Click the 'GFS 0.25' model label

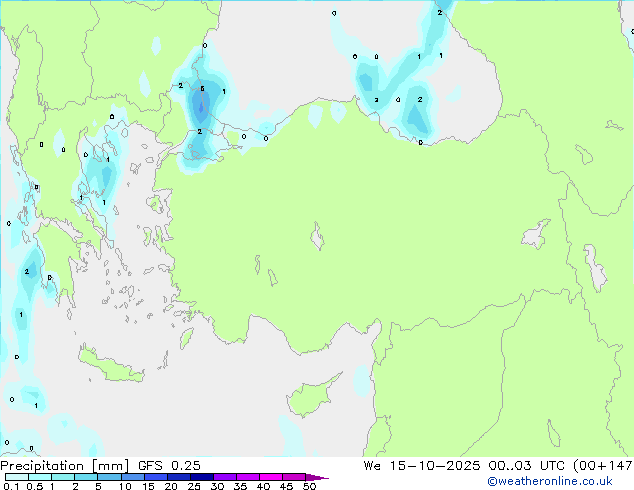[169, 466]
